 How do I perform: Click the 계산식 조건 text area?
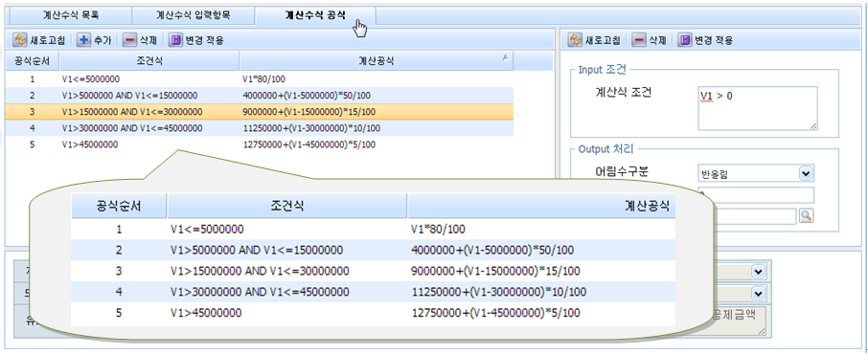(757, 108)
